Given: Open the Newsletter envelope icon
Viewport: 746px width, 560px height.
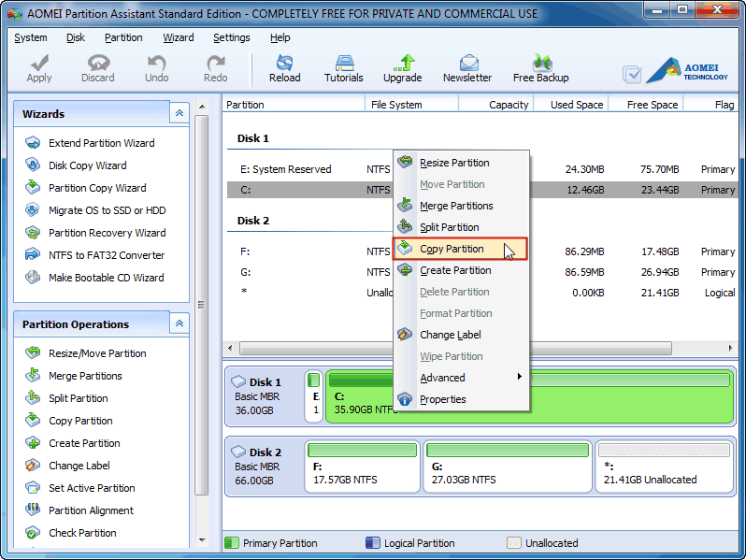Looking at the screenshot, I should tap(468, 63).
